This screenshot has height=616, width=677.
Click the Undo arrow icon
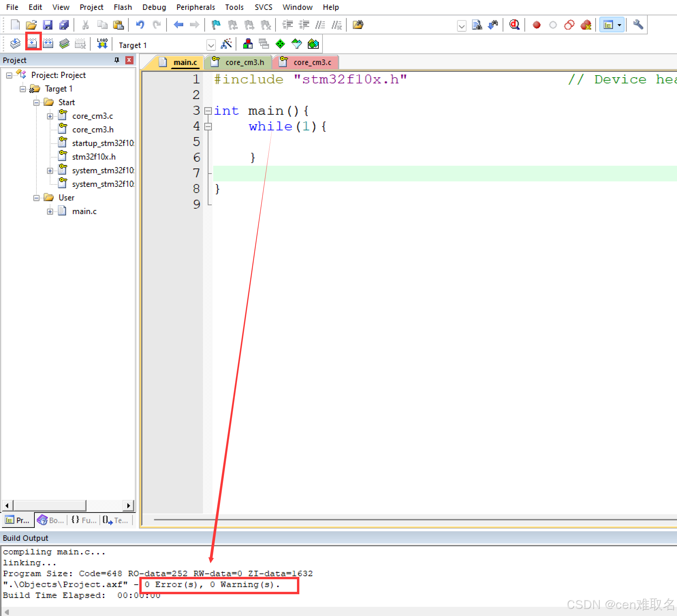click(140, 25)
